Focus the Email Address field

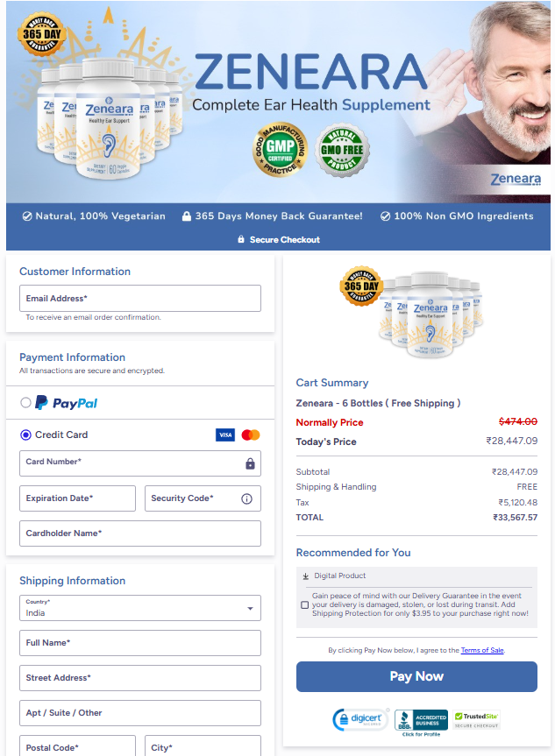pos(140,299)
